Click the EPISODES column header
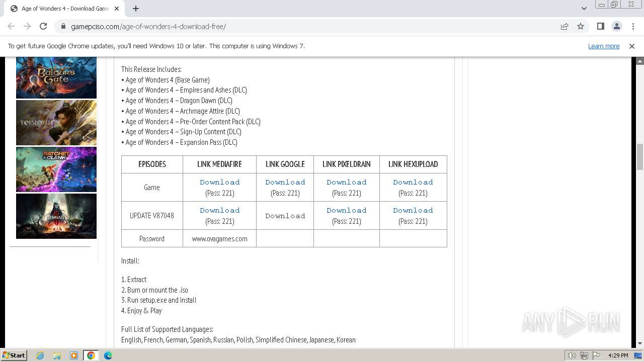 pos(152,164)
